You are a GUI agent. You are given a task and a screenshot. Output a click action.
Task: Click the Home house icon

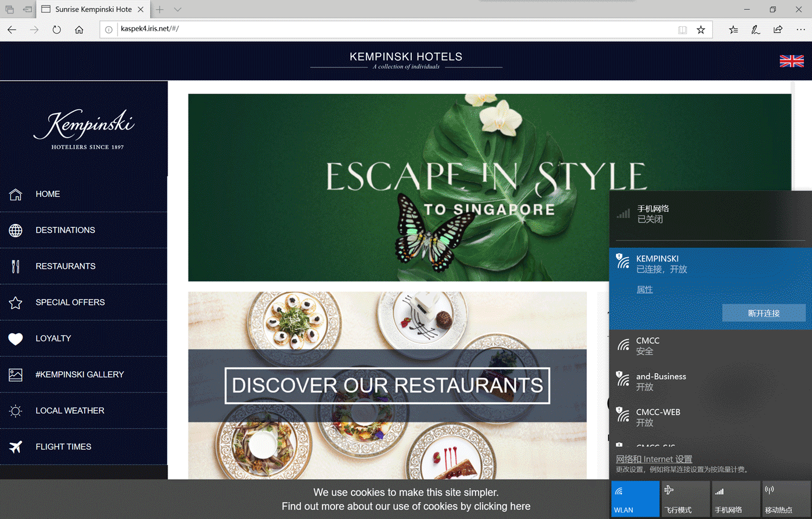click(16, 194)
